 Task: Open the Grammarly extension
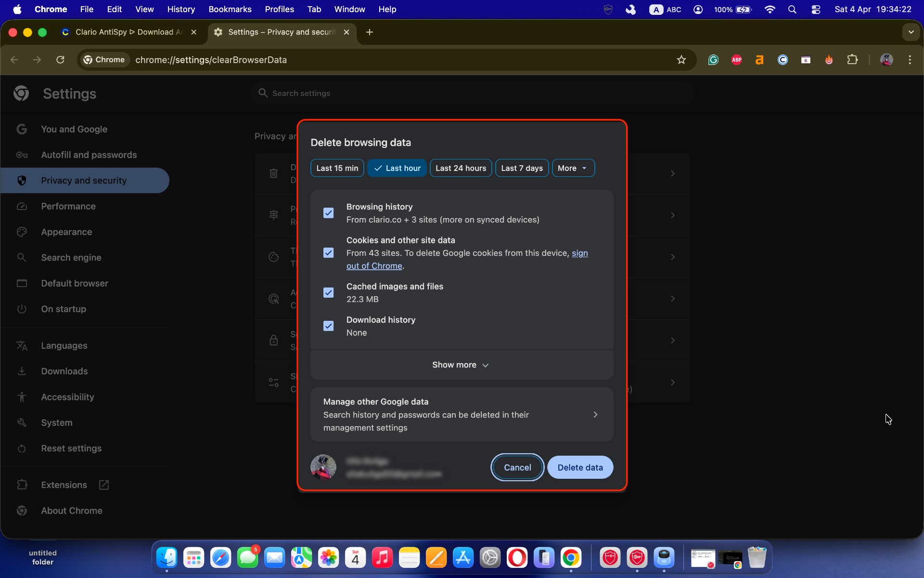pos(713,60)
